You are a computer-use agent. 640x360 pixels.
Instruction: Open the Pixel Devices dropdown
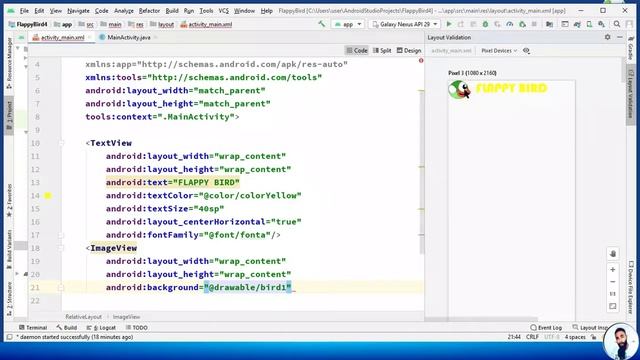(499, 51)
